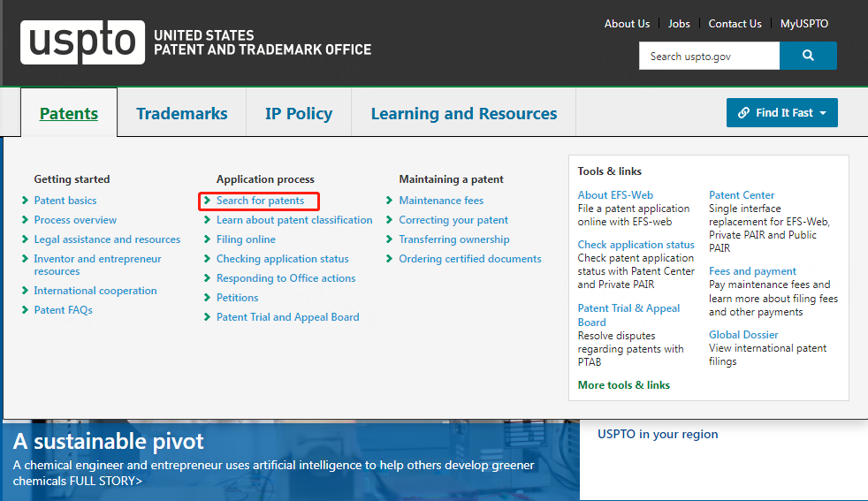Click FULL STORY in the banner
The height and width of the screenshot is (501, 868).
click(105, 481)
